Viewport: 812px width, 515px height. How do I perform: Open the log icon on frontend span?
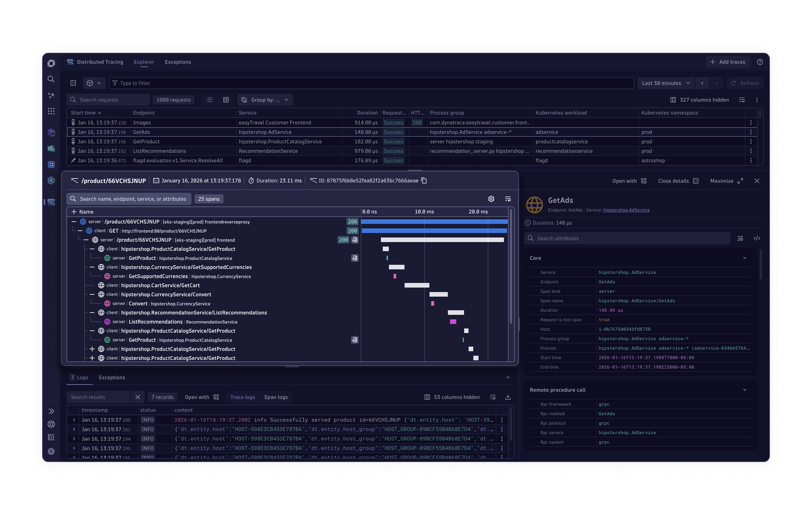(x=354, y=240)
